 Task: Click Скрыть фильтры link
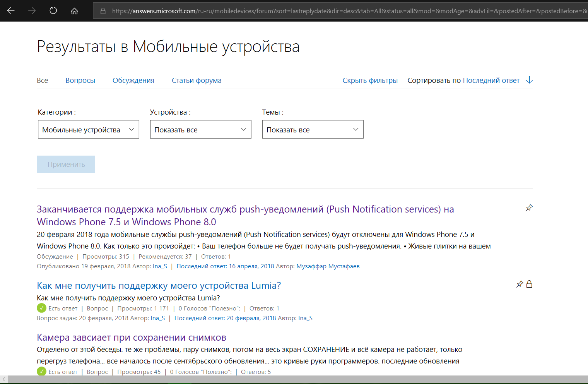[370, 81]
